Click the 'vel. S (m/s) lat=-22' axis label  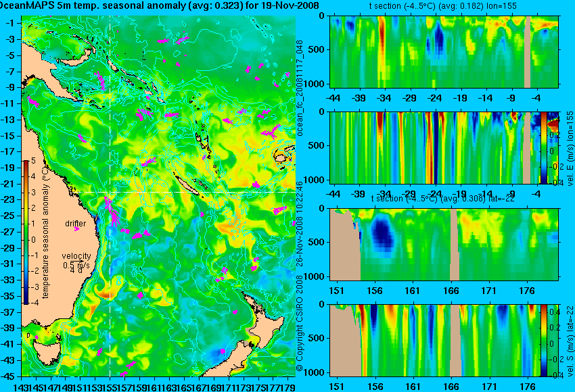tap(570, 341)
